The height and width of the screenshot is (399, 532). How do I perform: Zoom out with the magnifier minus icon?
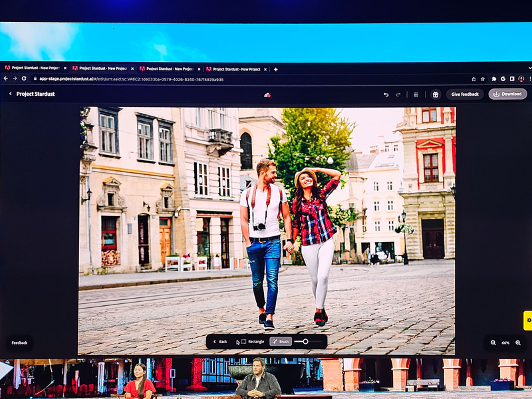[493, 342]
